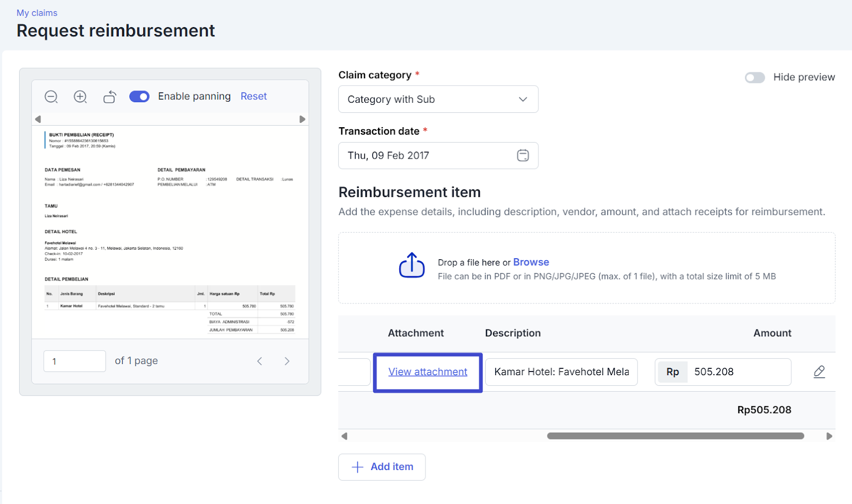Go to previous preview page
The height and width of the screenshot is (504, 852).
[x=260, y=361]
